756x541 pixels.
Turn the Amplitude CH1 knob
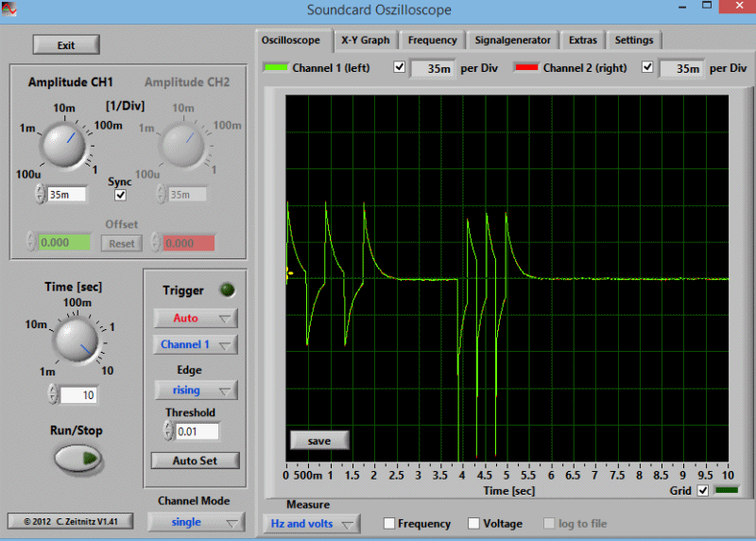click(64, 145)
